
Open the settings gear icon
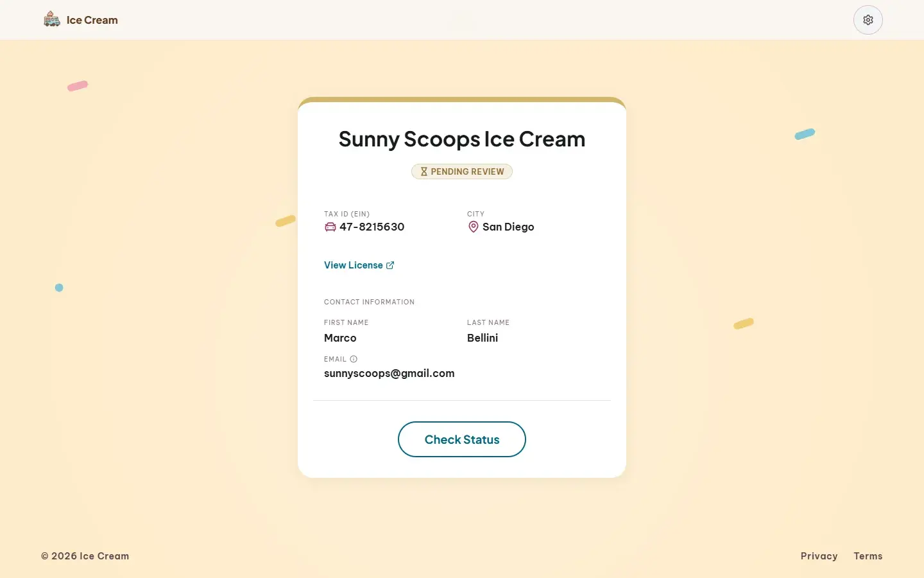point(868,20)
